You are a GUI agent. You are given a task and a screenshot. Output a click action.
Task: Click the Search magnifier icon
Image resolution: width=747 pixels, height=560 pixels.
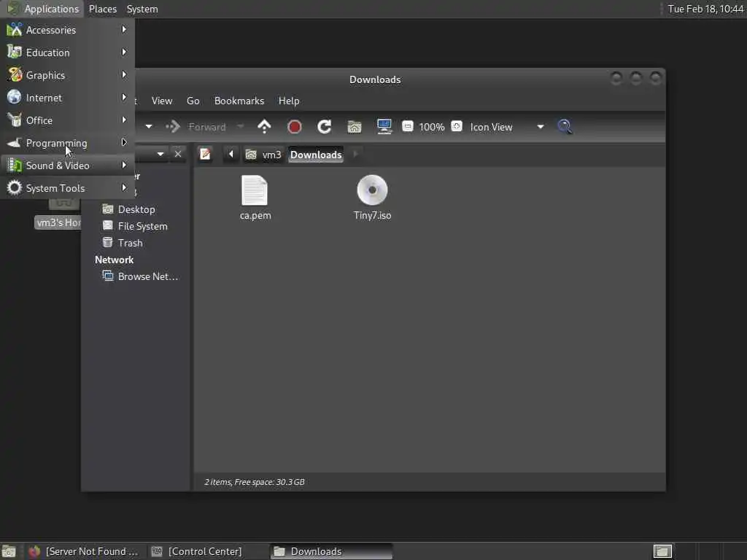[x=565, y=127]
